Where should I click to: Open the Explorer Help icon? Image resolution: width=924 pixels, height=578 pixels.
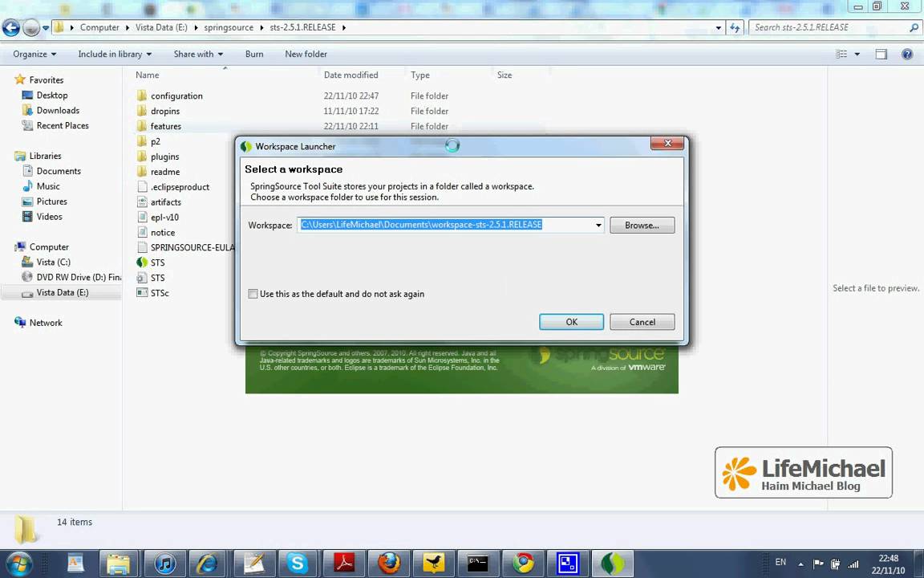(x=907, y=55)
